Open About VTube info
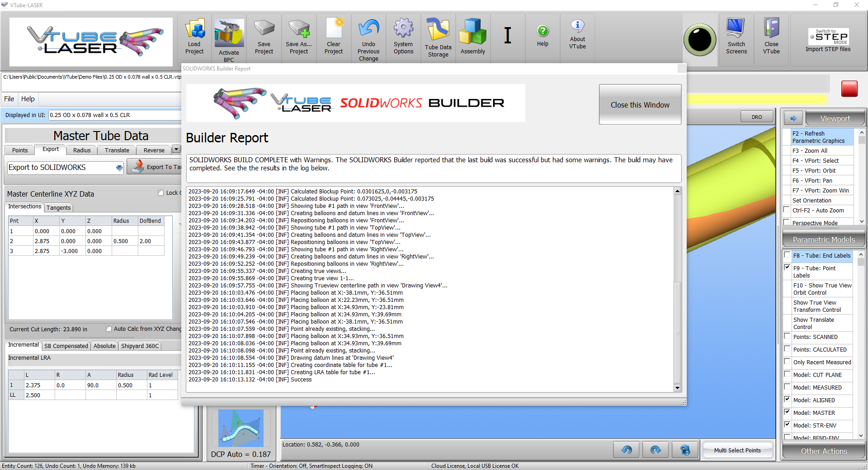 point(577,35)
